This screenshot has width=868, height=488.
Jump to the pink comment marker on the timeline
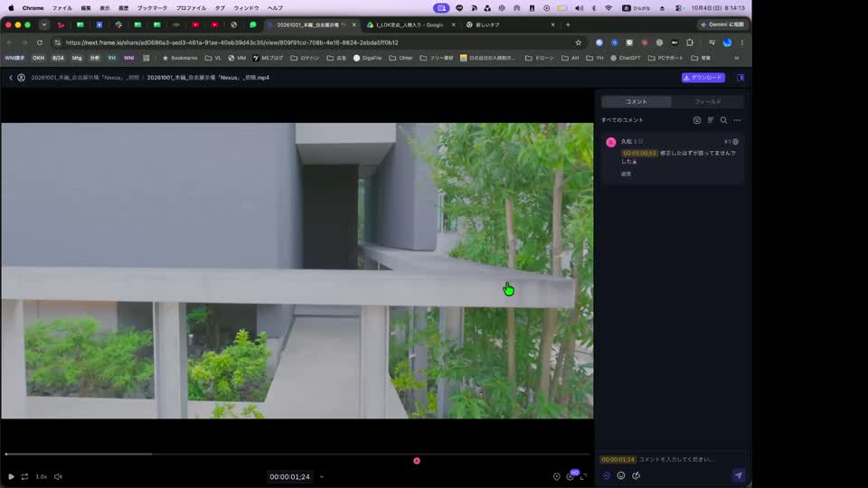click(417, 461)
